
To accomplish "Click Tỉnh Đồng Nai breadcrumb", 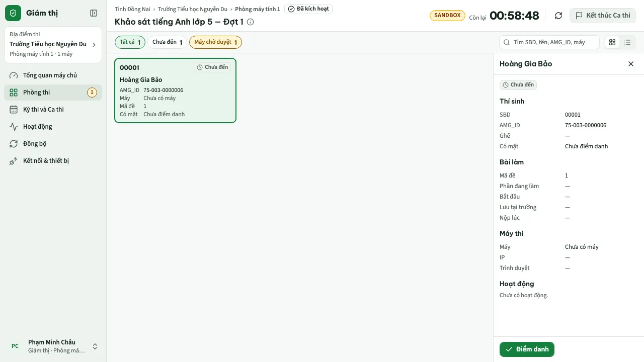I will click(x=132, y=9).
